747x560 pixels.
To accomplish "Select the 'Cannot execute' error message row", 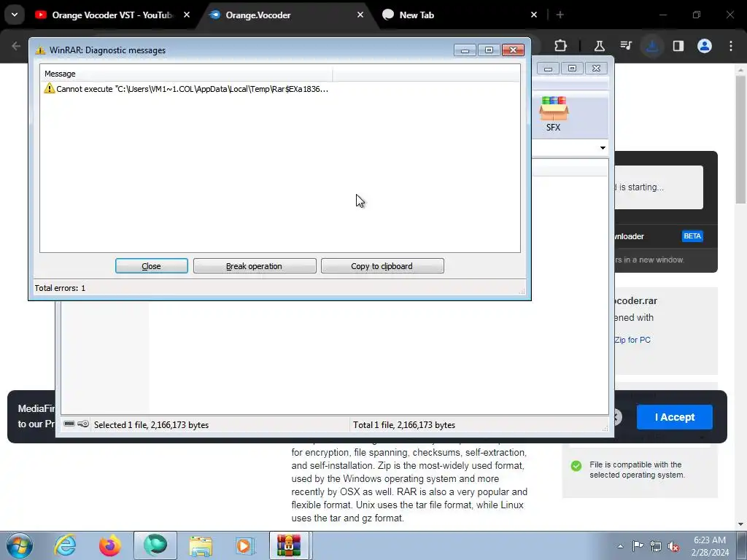I will click(x=186, y=89).
